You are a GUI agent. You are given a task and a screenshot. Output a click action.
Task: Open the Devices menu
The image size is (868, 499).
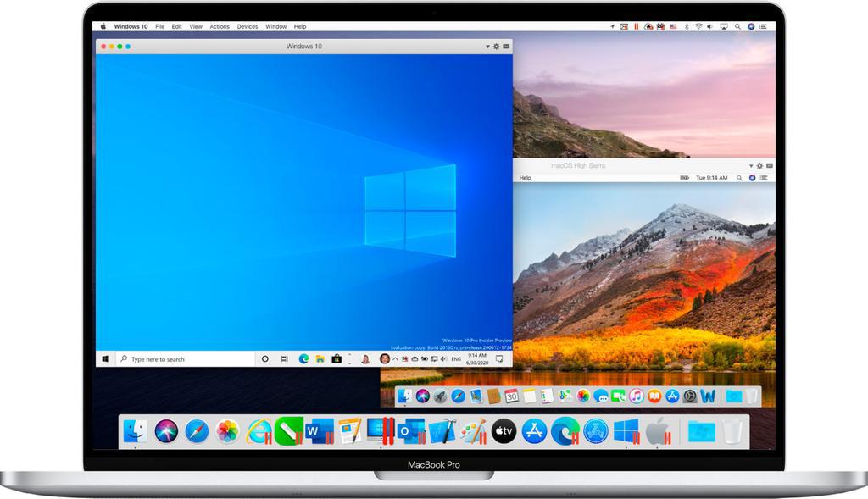click(248, 26)
